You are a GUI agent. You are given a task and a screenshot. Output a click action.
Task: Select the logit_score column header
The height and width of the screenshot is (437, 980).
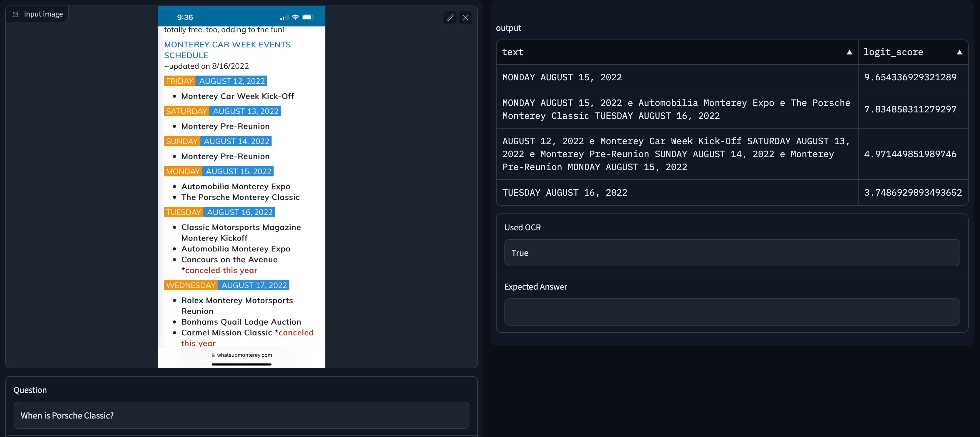point(913,52)
